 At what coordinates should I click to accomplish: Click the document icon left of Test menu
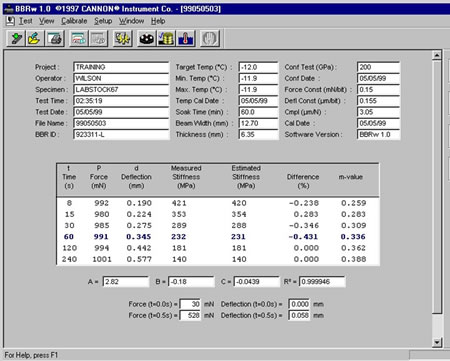tap(10, 21)
